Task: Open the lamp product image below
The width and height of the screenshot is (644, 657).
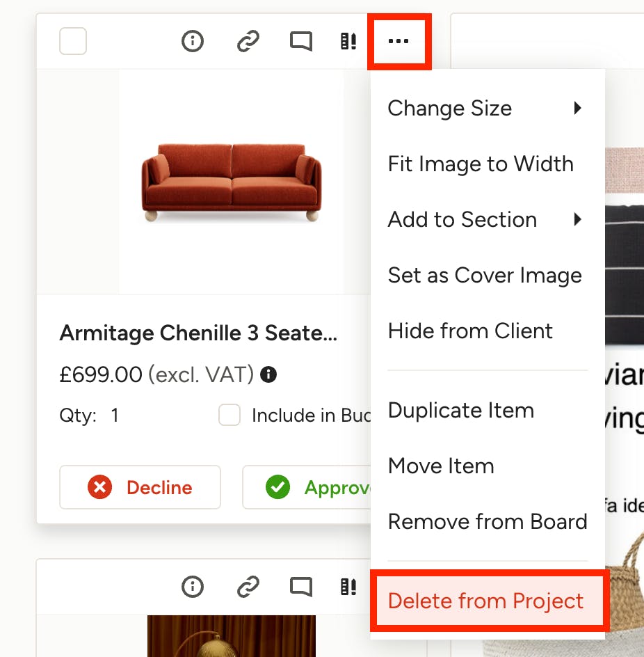Action: (232, 636)
